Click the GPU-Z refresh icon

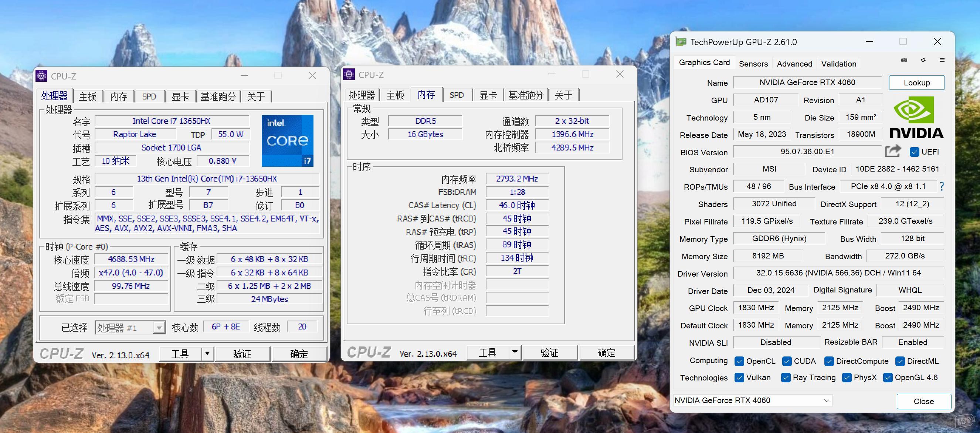point(923,60)
